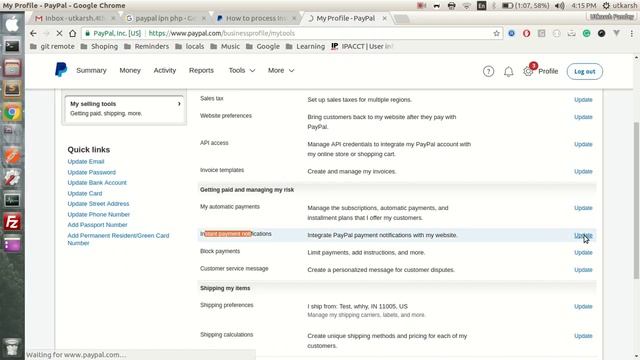Click Update for Website preferences
Image resolution: width=640 pixels, height=360 pixels.
coord(583,117)
